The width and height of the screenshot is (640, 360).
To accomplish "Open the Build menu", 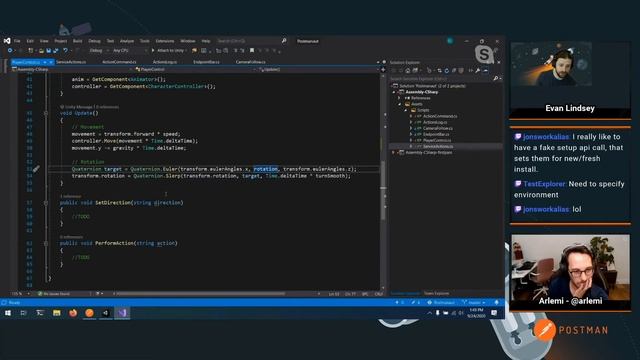I will click(78, 41).
